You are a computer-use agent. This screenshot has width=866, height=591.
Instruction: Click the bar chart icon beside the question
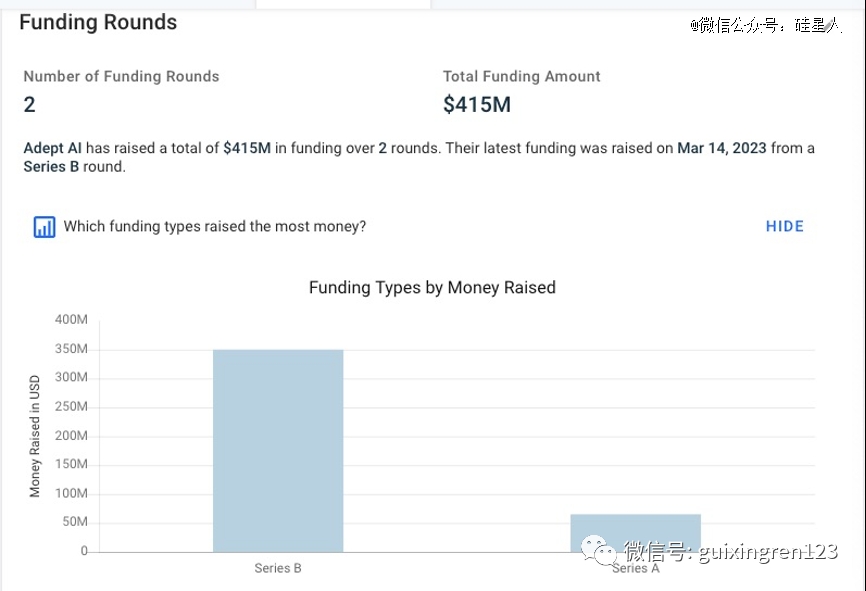(x=44, y=227)
